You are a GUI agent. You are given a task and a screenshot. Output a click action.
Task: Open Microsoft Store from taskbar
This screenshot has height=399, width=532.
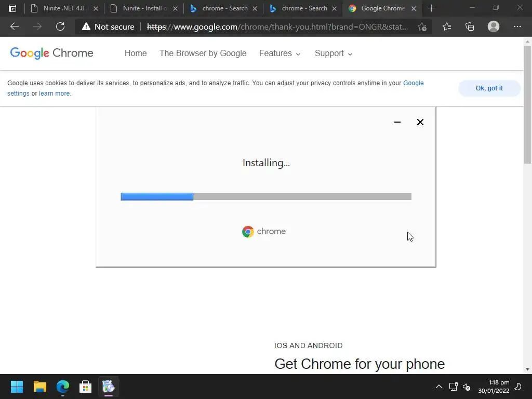click(x=86, y=387)
